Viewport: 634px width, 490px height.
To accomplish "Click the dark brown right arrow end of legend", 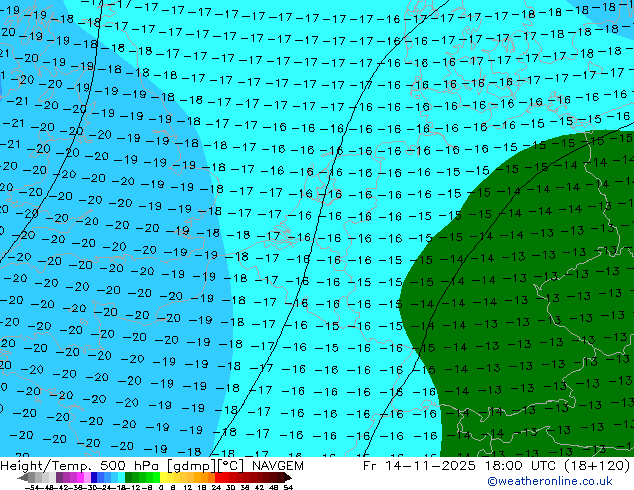I will [287, 477].
